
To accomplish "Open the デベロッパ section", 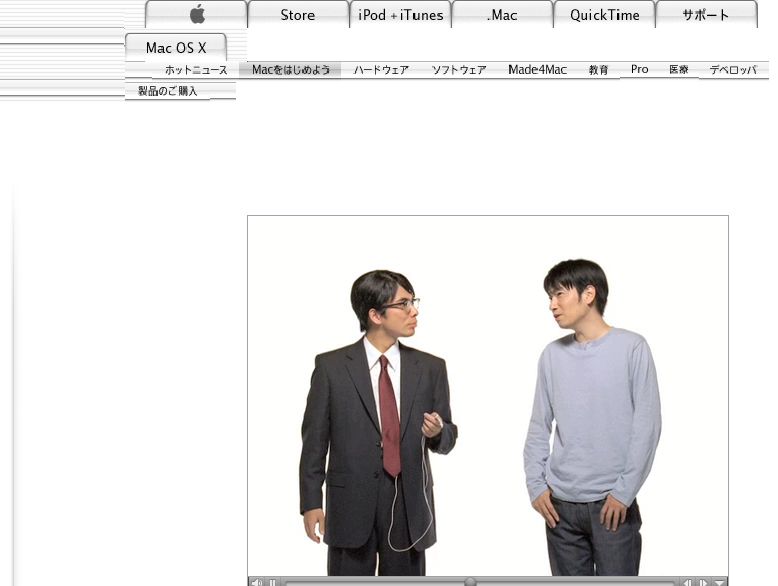I will coord(733,70).
